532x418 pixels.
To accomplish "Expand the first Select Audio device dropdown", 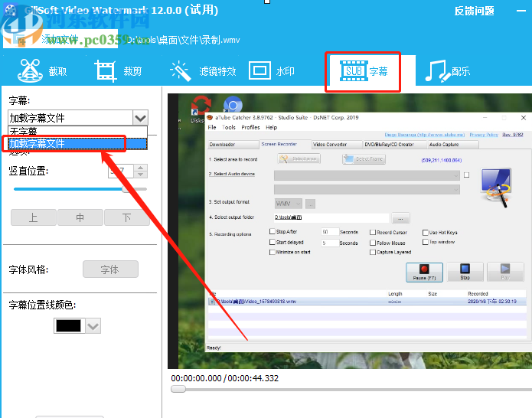I will pos(367,175).
